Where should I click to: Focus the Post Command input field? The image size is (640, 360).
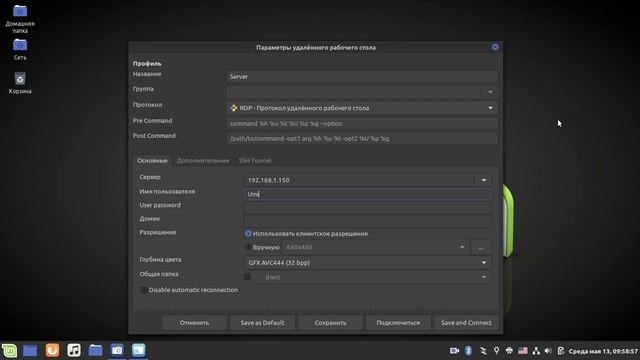pos(362,138)
